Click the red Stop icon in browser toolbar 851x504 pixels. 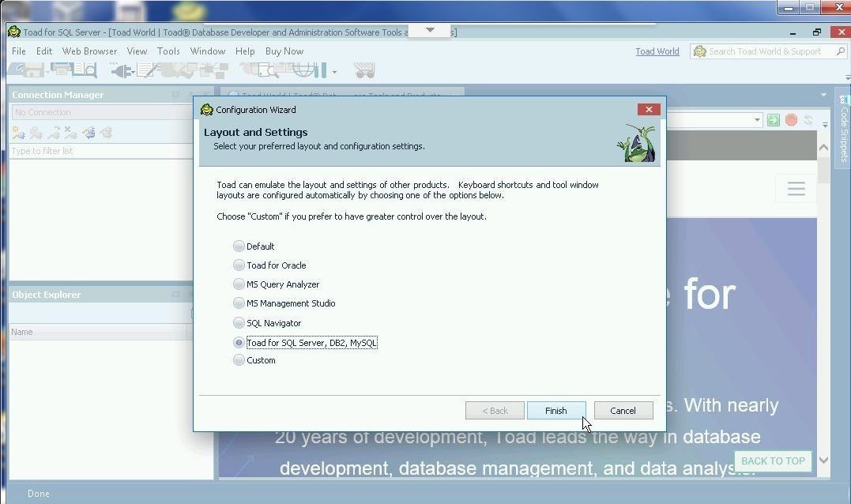click(x=791, y=120)
